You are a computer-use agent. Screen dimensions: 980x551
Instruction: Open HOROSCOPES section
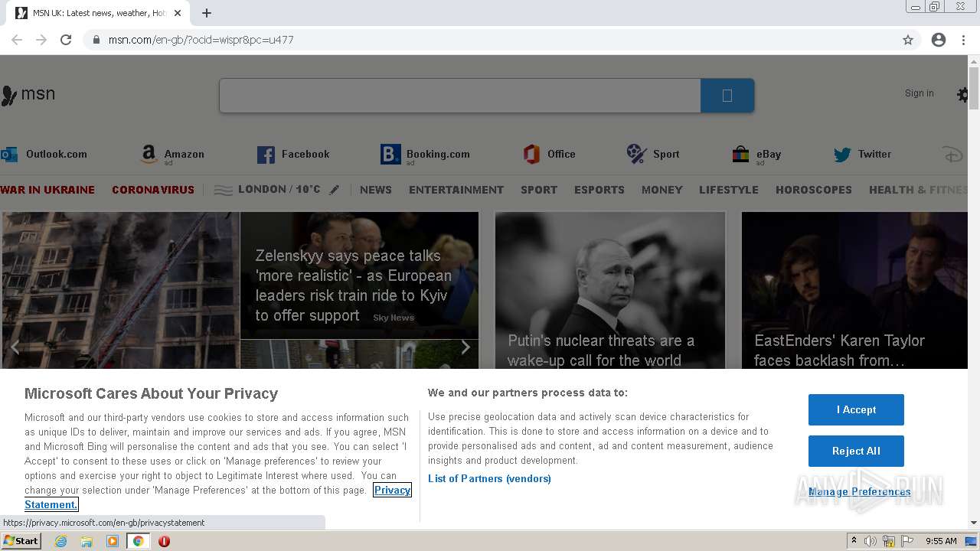814,190
